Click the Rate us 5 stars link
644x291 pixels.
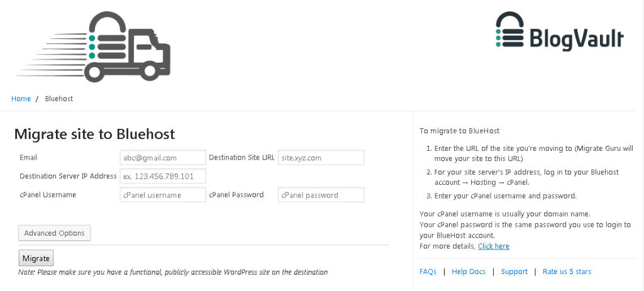[x=567, y=272]
